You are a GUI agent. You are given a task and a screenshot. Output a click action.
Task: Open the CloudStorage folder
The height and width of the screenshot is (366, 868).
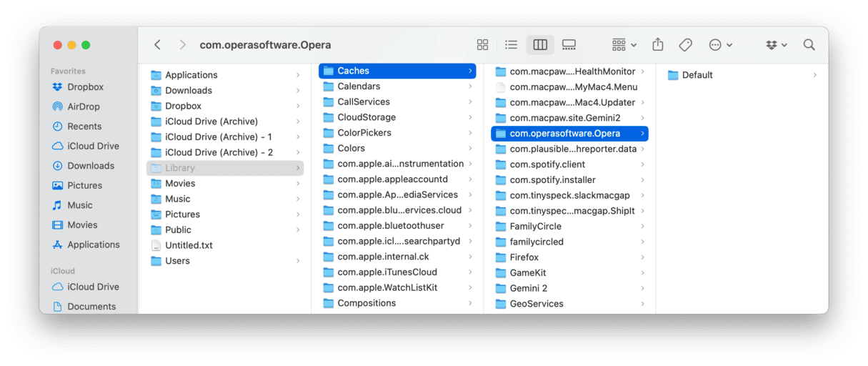[x=366, y=117]
